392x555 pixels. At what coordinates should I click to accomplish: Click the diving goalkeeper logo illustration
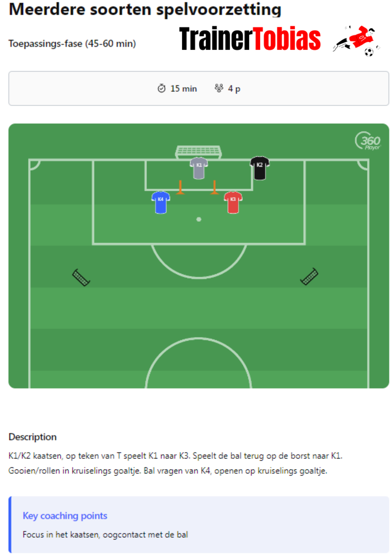point(357,41)
